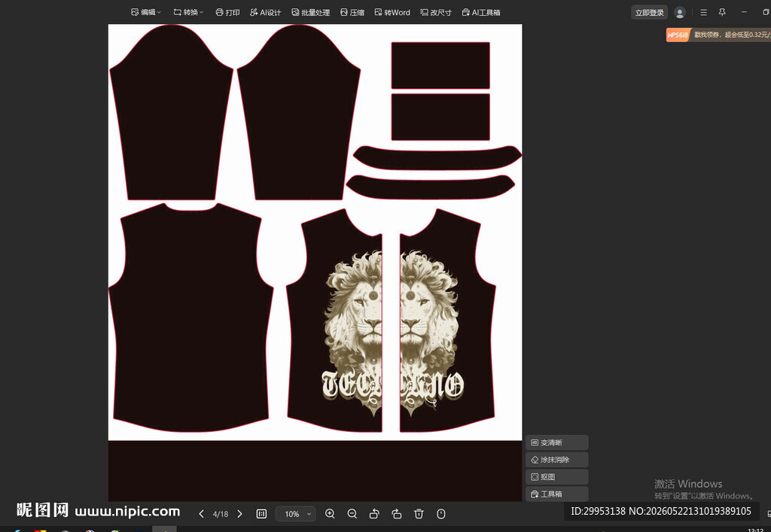Rotate image counterclockwise
771x532 pixels.
click(x=374, y=514)
